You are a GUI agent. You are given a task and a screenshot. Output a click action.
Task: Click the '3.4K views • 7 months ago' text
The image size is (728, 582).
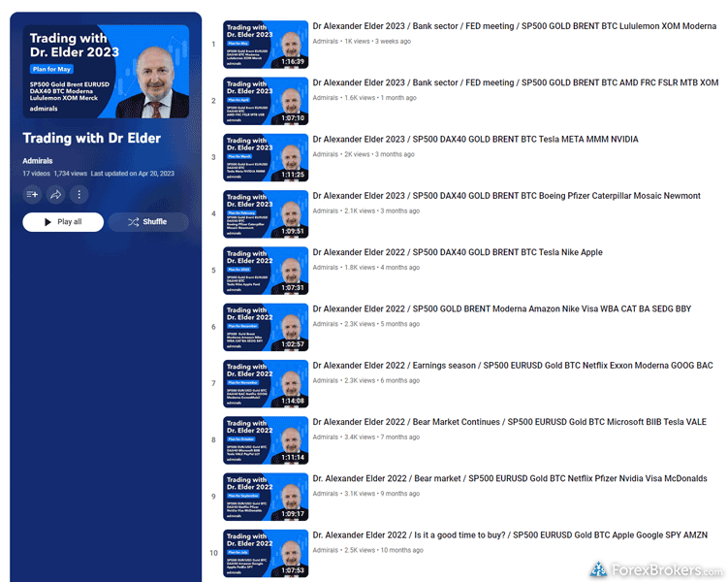click(x=382, y=437)
